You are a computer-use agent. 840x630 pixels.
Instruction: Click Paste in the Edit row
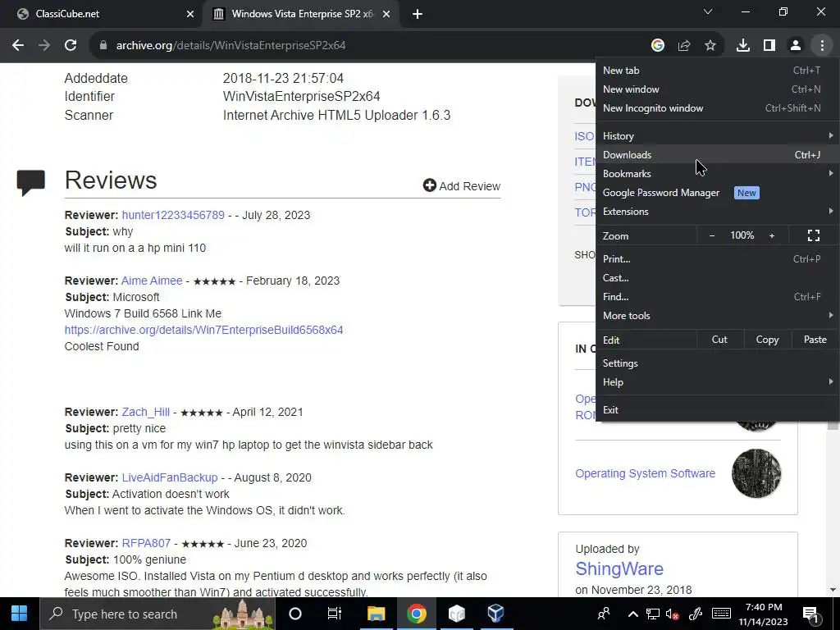click(815, 340)
